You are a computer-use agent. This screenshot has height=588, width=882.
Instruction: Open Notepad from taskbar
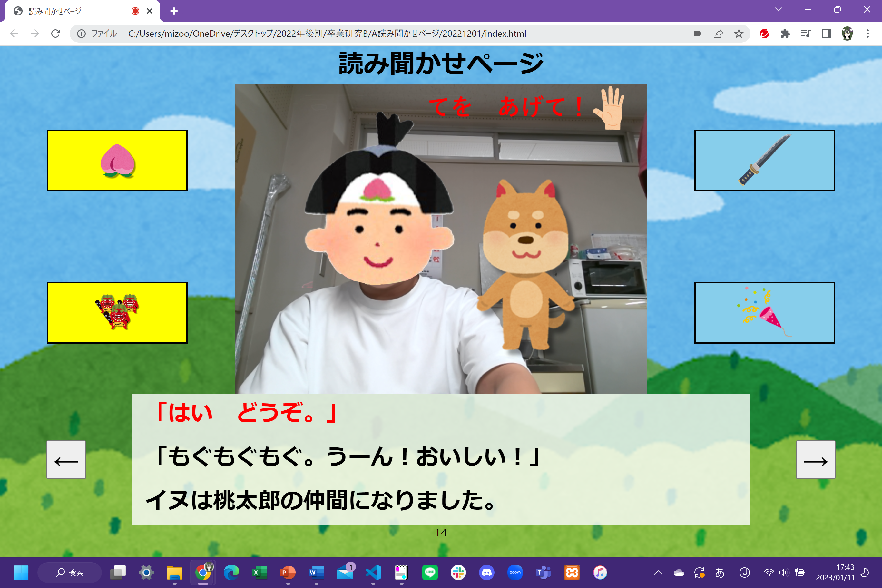coord(401,573)
